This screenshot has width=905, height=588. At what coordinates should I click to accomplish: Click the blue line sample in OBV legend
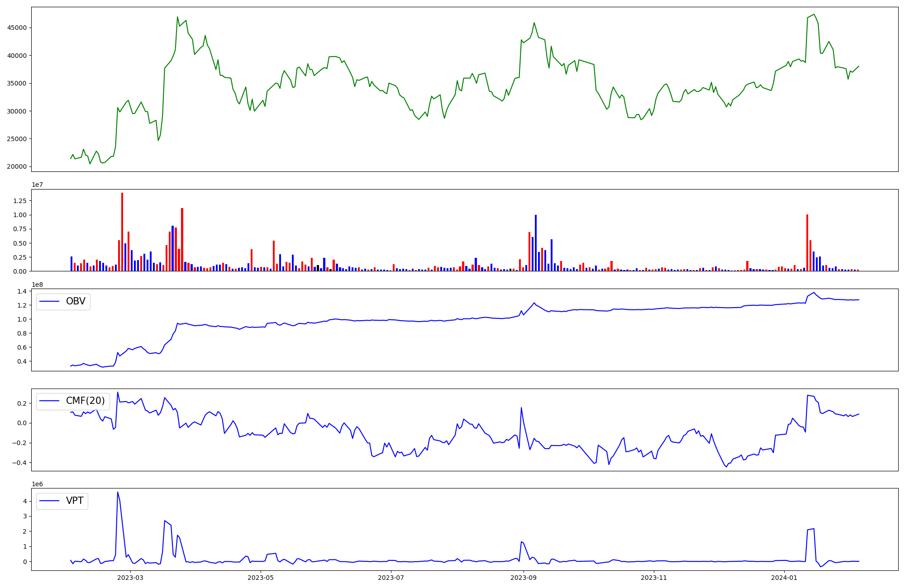[50, 301]
